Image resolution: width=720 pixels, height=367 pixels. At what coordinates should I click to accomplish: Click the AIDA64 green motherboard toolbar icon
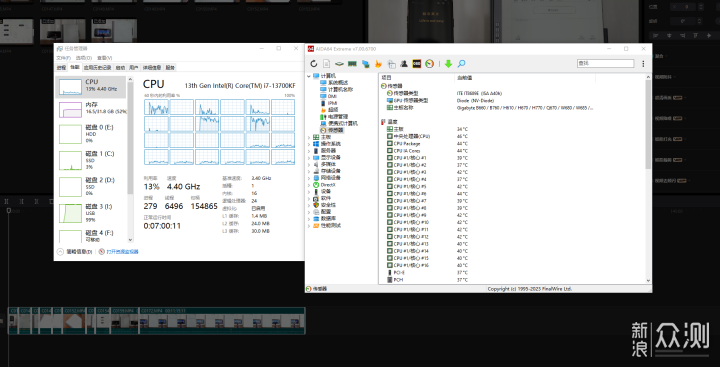click(x=339, y=64)
